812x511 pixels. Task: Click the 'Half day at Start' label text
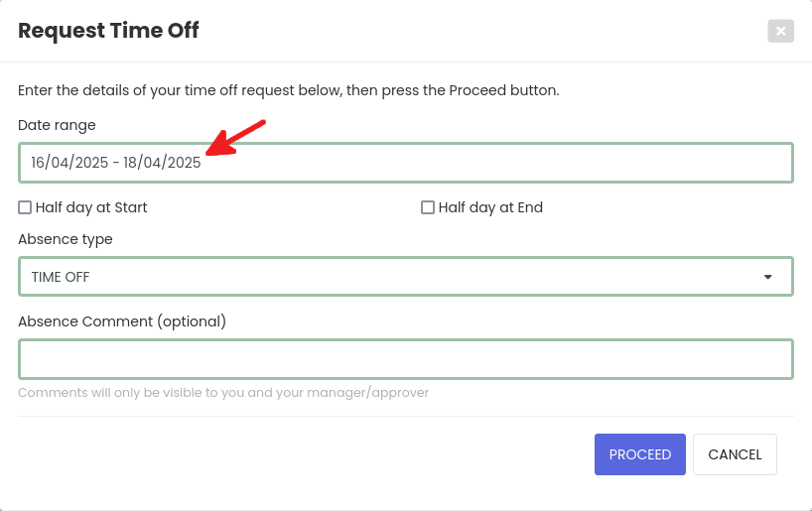(91, 207)
